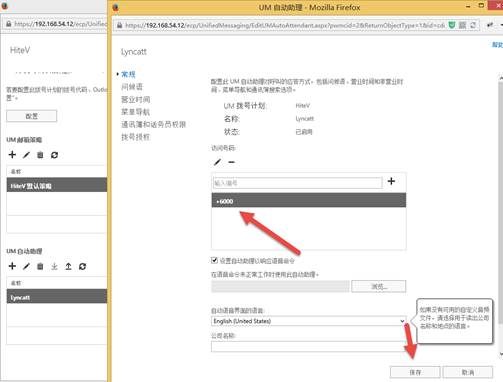Refresh the UM mailbox policy list
The image size is (503, 382).
click(x=54, y=155)
